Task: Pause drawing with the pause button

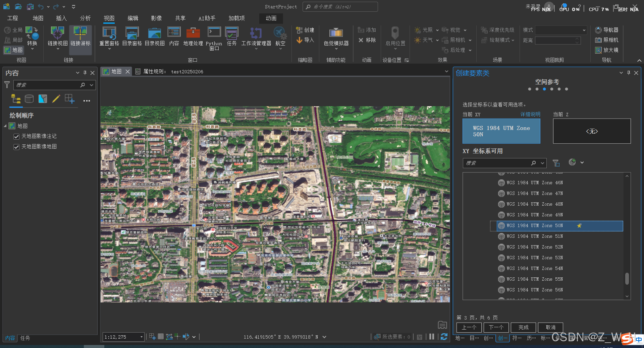Action: pyautogui.click(x=432, y=337)
